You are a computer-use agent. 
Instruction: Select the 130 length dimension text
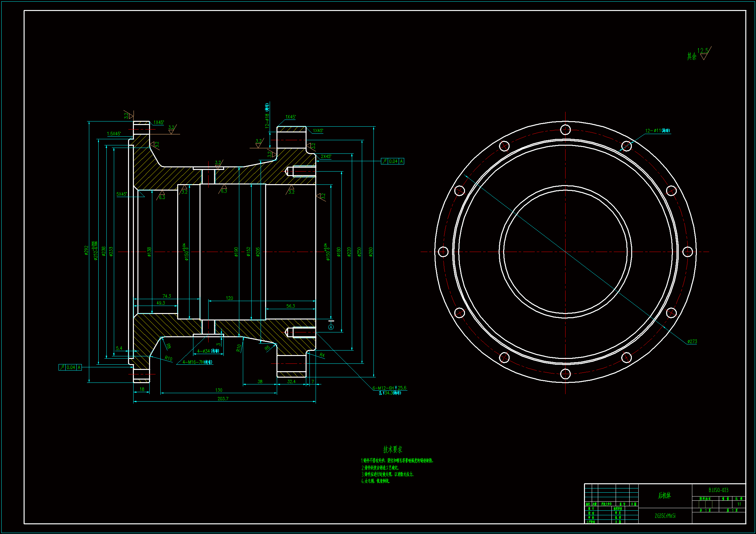(x=219, y=390)
